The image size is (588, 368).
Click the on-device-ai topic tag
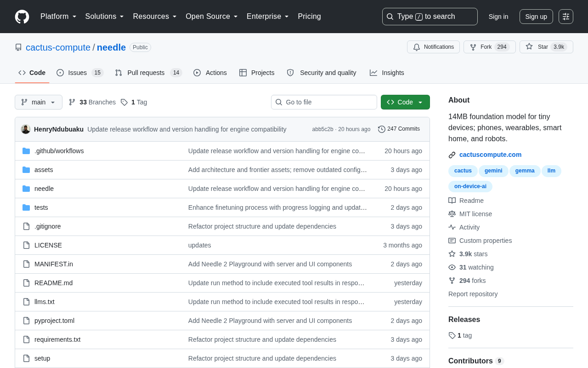[x=470, y=186]
